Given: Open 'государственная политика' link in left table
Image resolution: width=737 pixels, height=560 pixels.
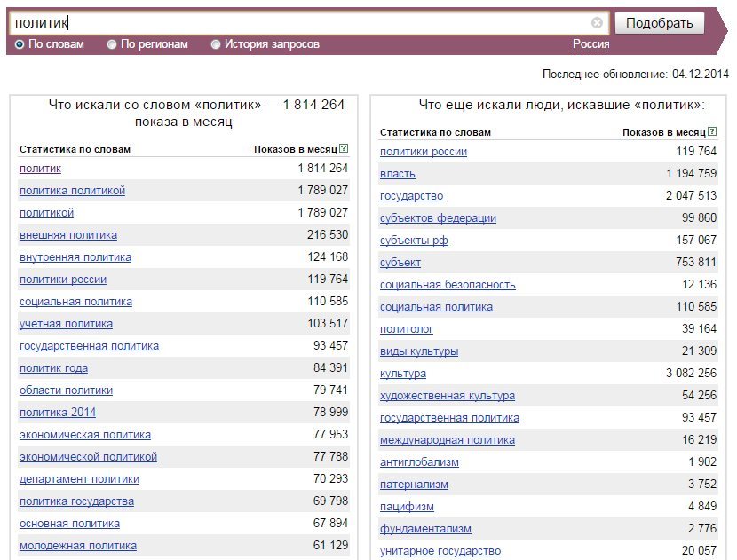Looking at the screenshot, I should [89, 346].
